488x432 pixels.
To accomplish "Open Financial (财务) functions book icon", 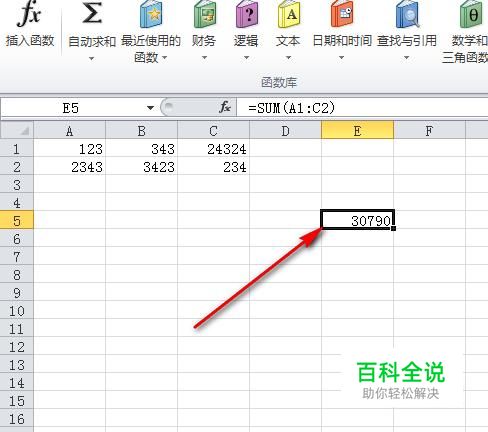I will click(x=205, y=14).
